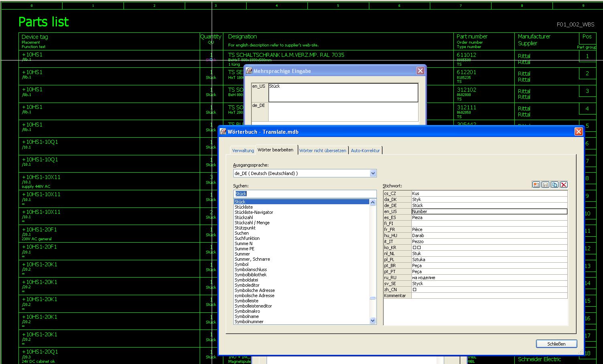The image size is (603, 364).
Task: Click the Suchen search input field
Action: pyautogui.click(x=305, y=194)
